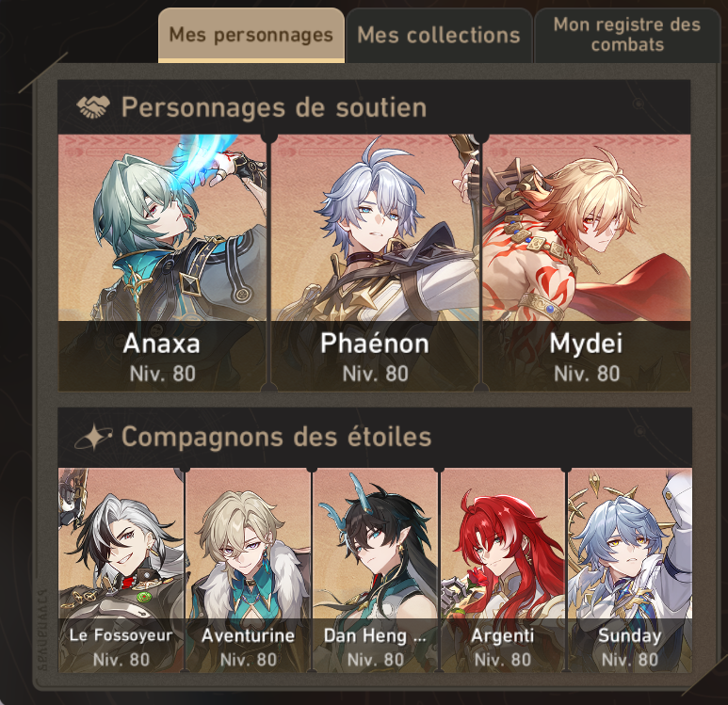Open Le Fossoyeur companion portrait
This screenshot has height=705, width=728.
(x=121, y=570)
